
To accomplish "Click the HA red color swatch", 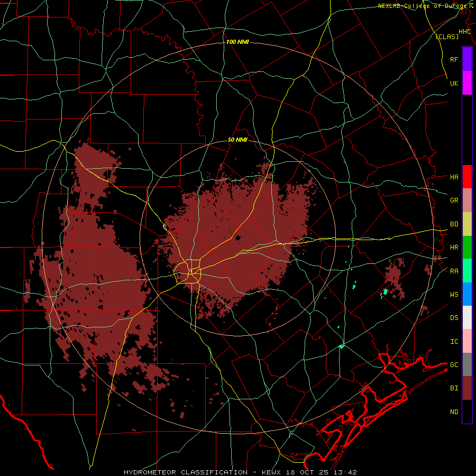I will click(x=467, y=177).
